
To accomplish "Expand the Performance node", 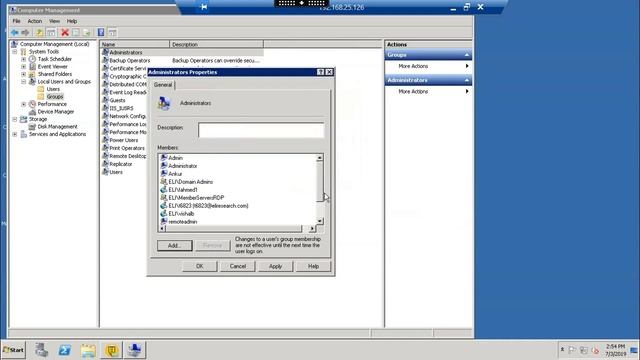I will [x=24, y=104].
